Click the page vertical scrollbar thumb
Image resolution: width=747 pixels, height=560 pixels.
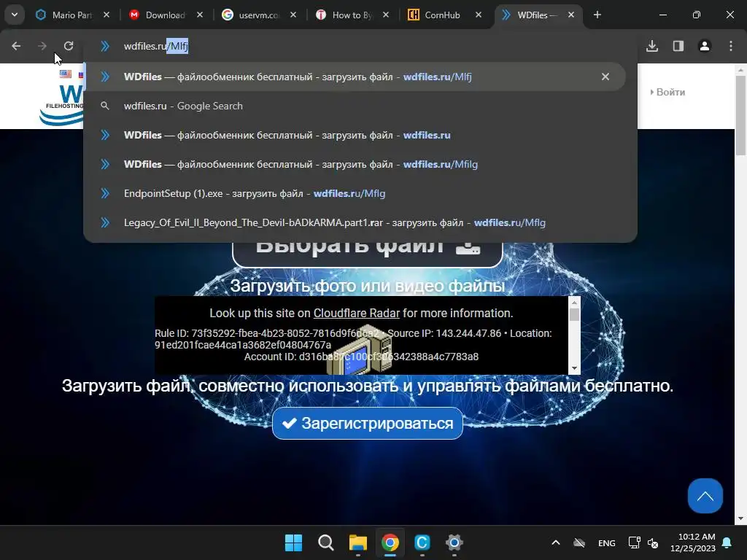[740, 114]
